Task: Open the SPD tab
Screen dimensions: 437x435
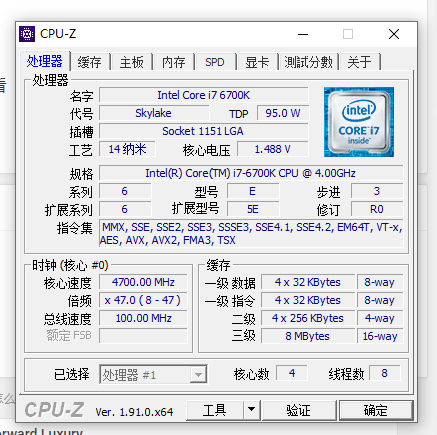Action: tap(215, 62)
